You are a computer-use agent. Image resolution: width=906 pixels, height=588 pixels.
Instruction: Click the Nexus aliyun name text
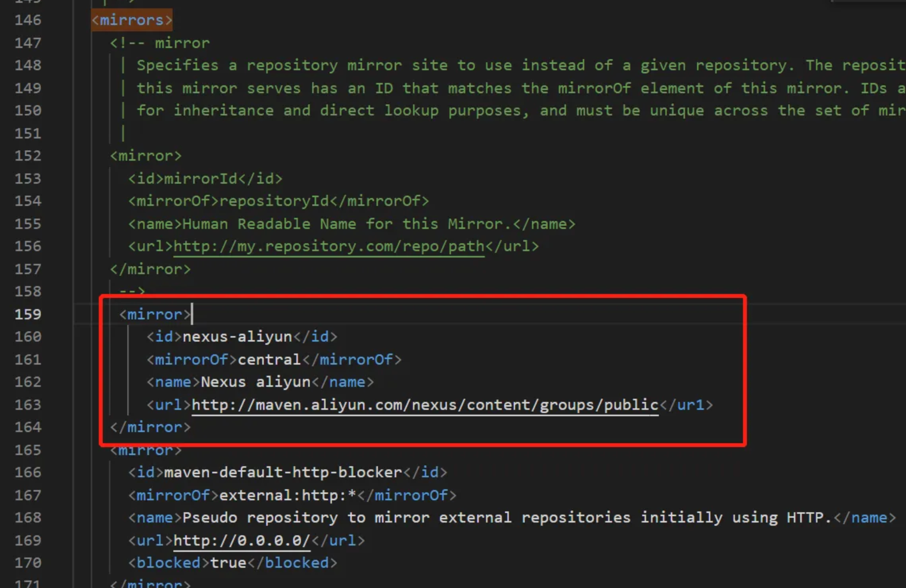point(255,382)
